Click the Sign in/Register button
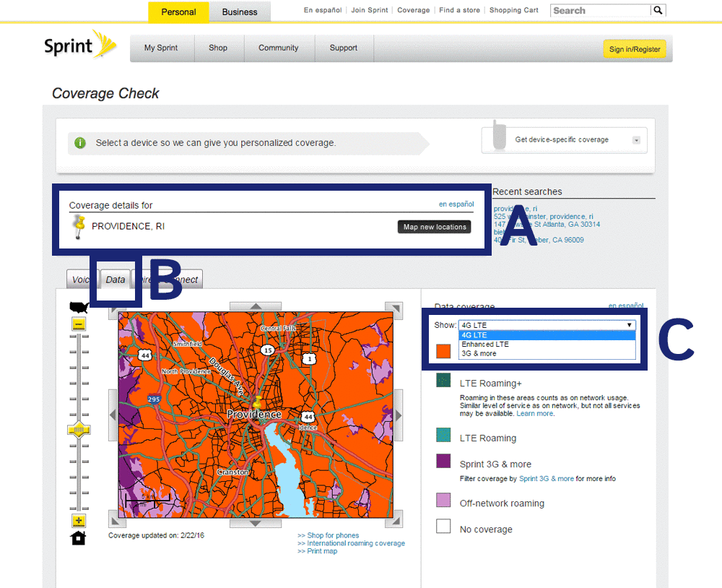 635,49
